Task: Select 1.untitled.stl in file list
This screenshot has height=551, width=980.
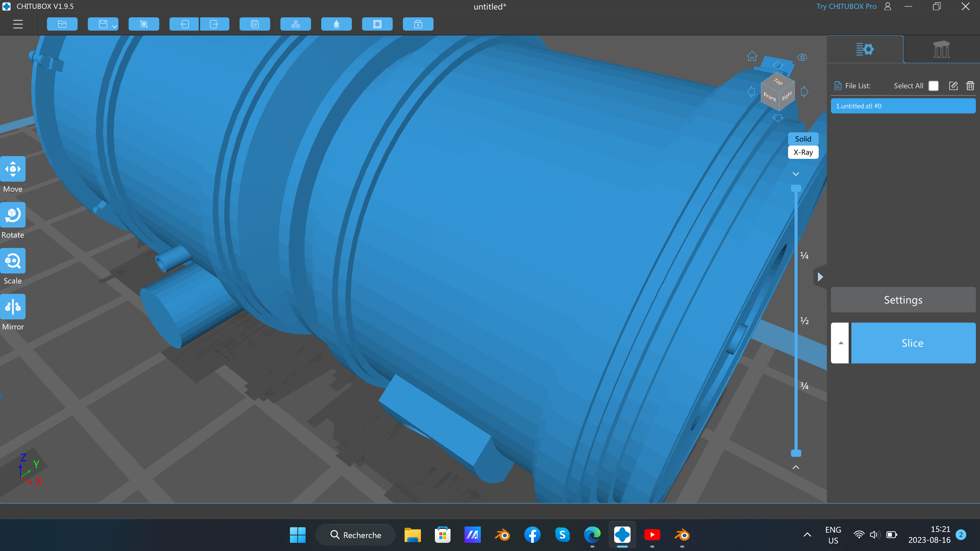Action: [x=903, y=106]
